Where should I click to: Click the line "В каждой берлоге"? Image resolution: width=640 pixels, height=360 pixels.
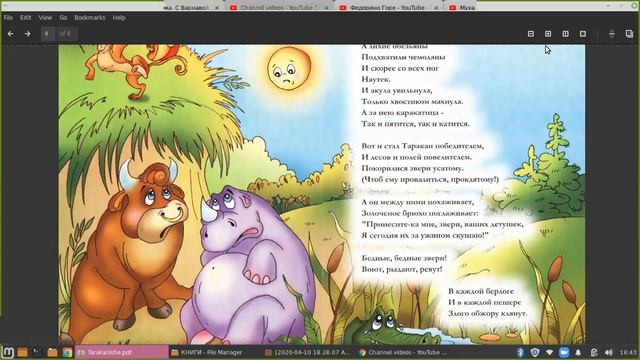pos(481,291)
